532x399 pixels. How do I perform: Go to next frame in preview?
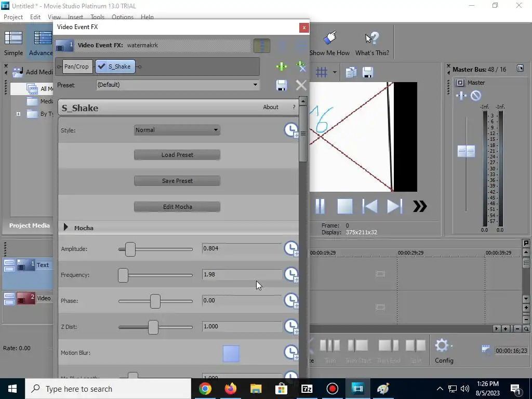click(x=395, y=206)
